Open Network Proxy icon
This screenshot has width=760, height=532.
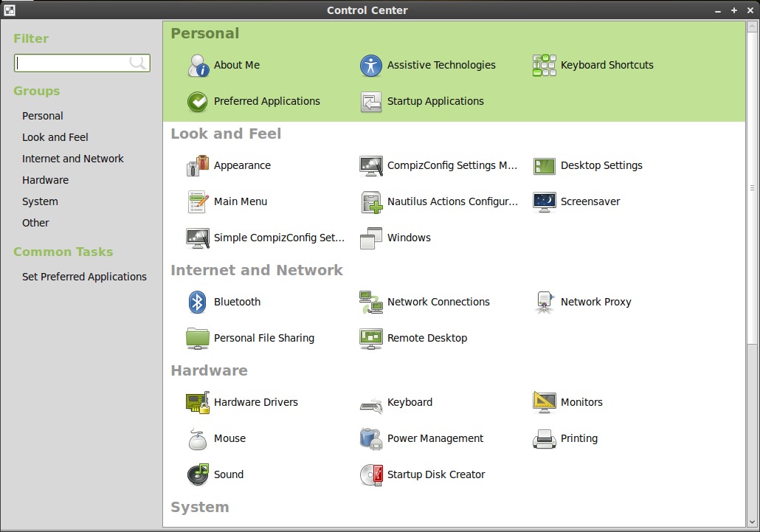pos(545,303)
